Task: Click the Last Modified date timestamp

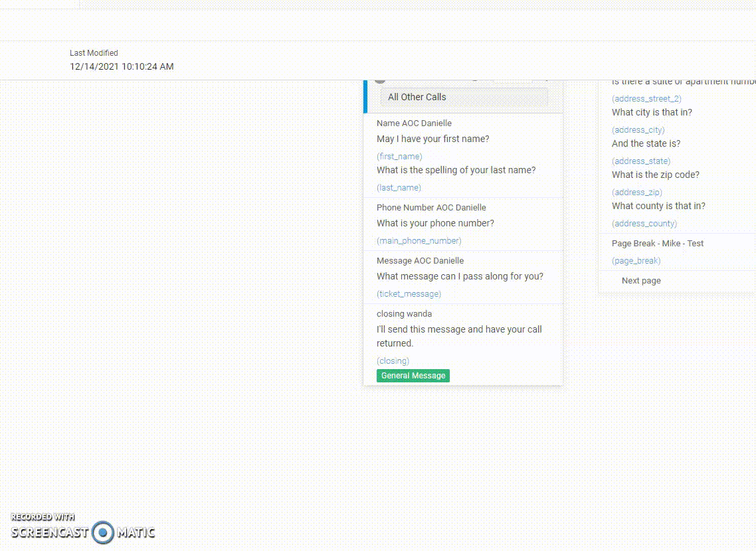Action: pos(122,66)
